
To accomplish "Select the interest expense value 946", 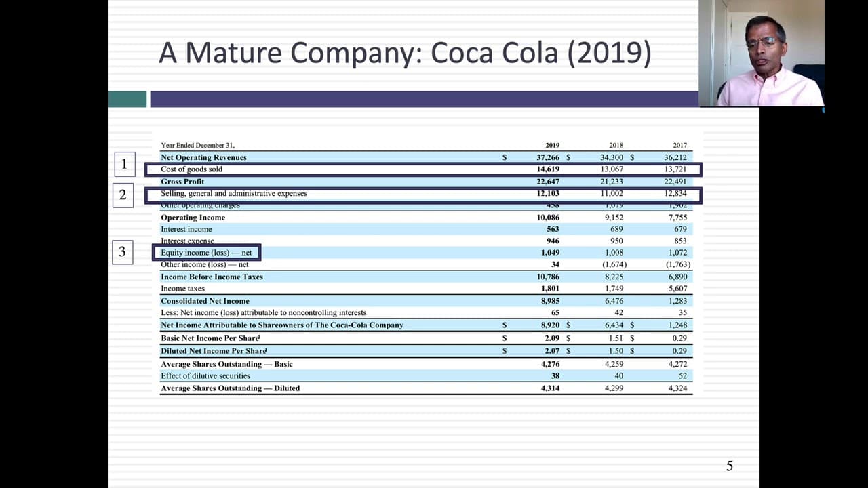I will click(x=553, y=241).
